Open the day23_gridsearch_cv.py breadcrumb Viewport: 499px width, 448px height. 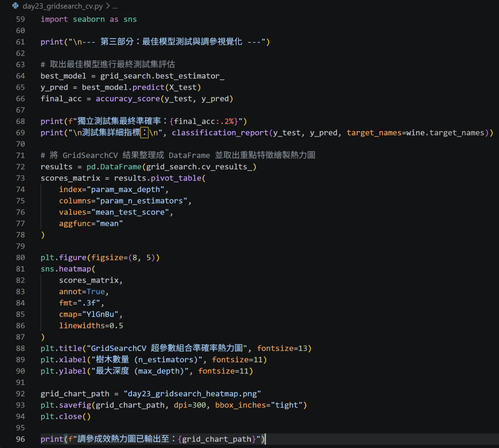(x=63, y=6)
